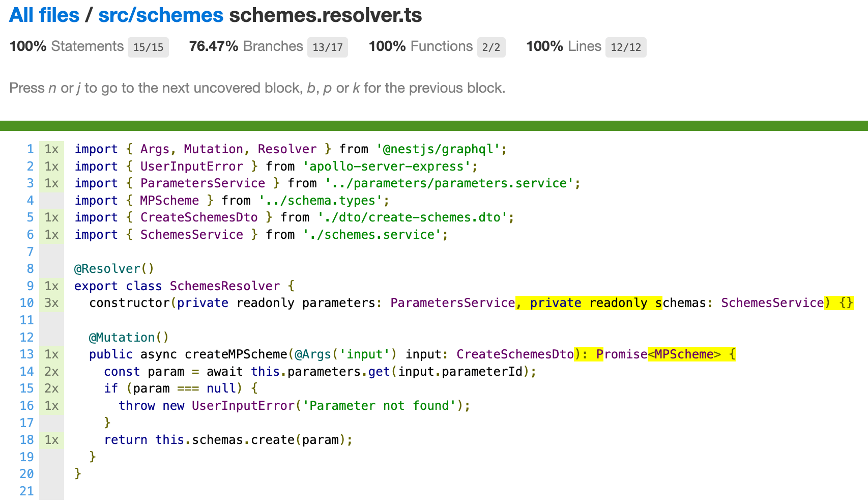Click the 76.47% Branches percentage
Screen dimensions: 868x502
(x=214, y=46)
